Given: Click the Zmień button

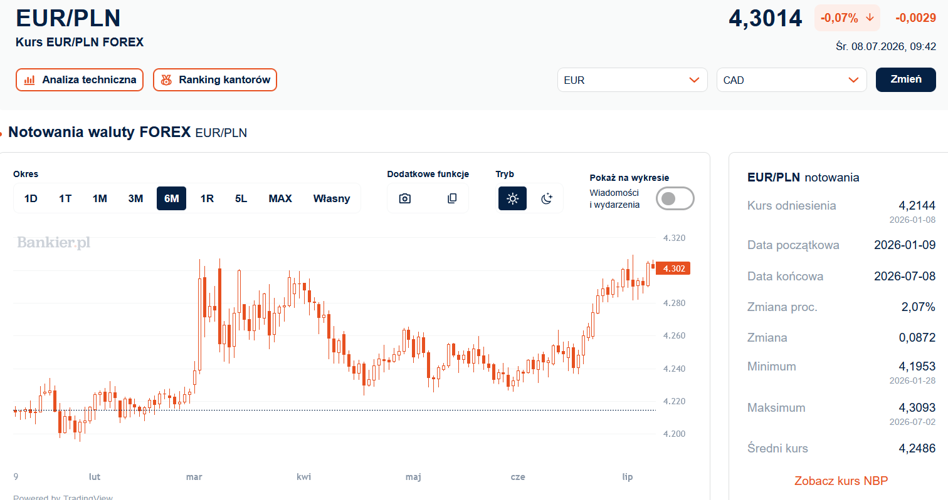Looking at the screenshot, I should [906, 79].
